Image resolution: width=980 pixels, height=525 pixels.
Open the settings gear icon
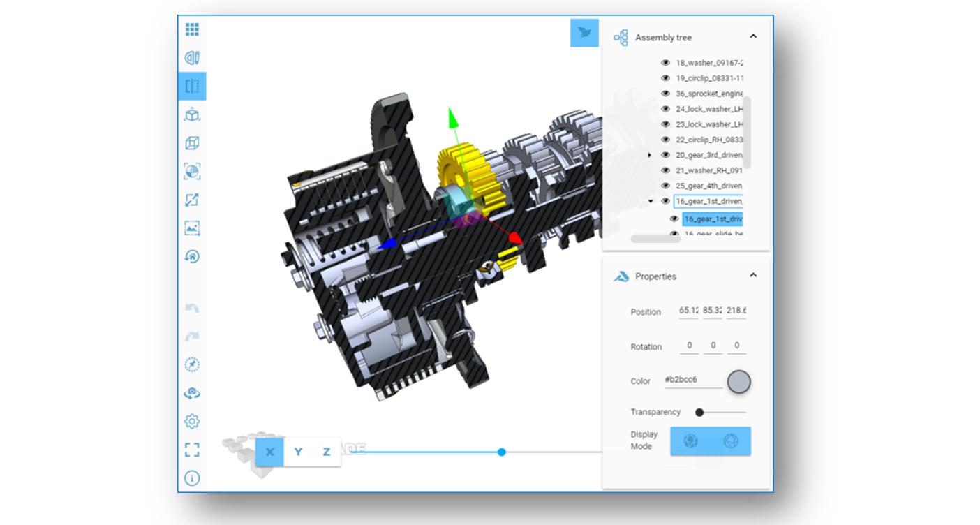click(x=192, y=422)
